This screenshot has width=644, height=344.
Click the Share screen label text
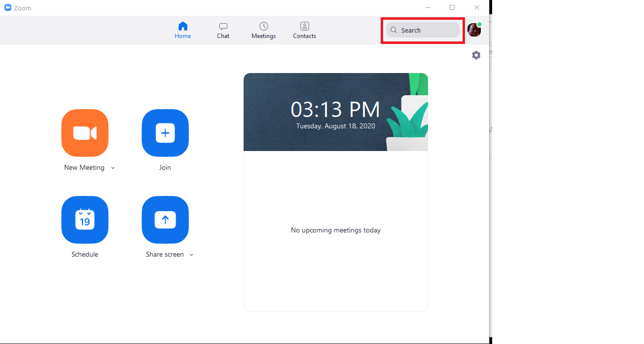click(x=165, y=255)
